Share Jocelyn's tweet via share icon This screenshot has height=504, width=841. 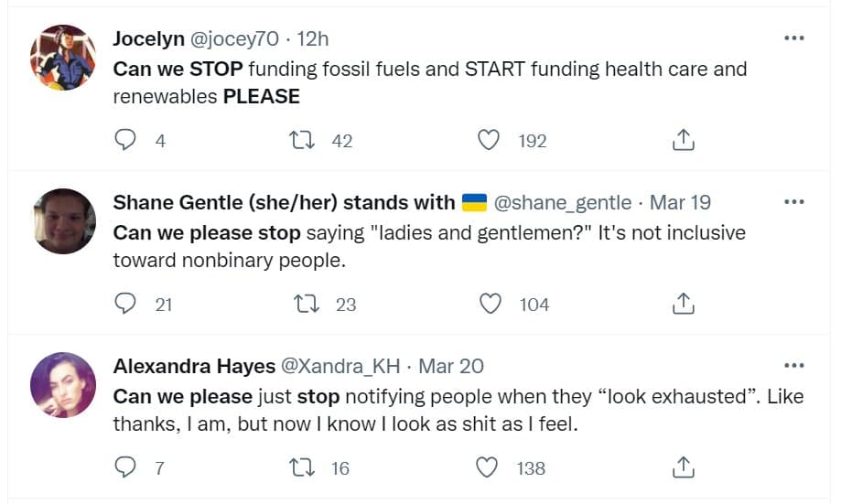(684, 140)
